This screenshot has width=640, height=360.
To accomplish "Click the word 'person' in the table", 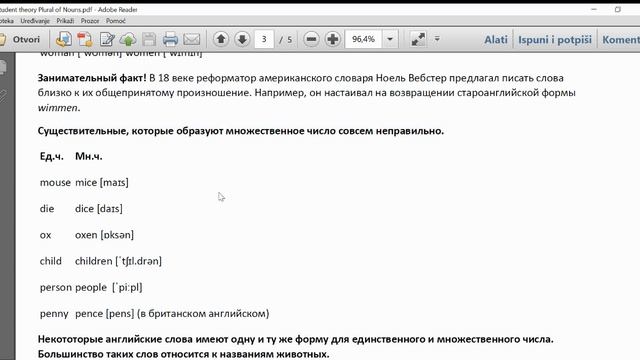I will (x=56, y=287).
